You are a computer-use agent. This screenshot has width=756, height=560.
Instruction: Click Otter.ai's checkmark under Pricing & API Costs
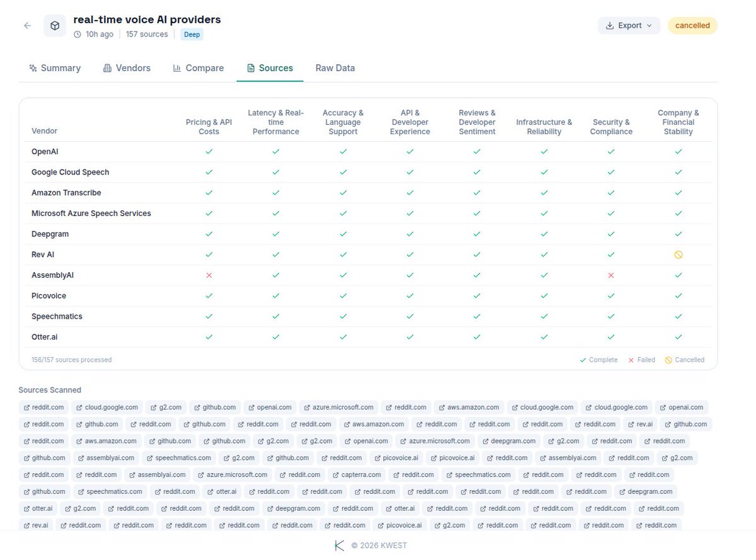coord(209,337)
